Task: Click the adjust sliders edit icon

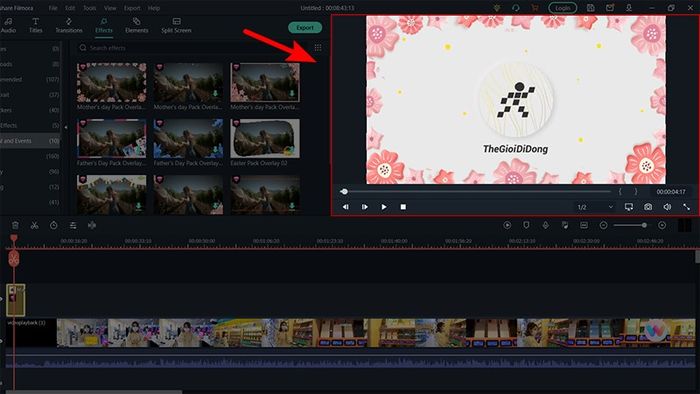Action: (73, 225)
